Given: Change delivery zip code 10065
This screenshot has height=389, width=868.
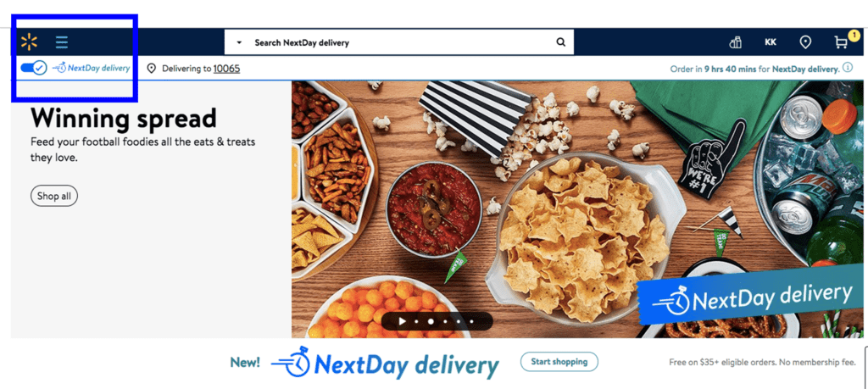Looking at the screenshot, I should [226, 69].
